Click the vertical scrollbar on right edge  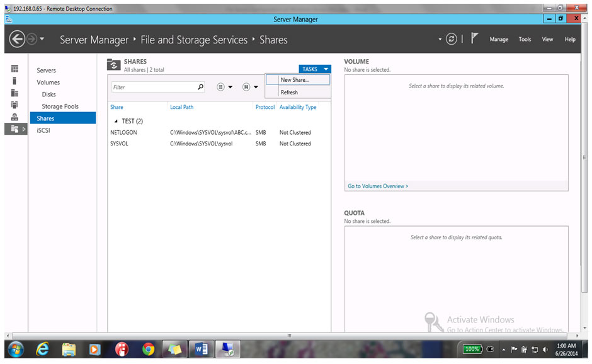point(584,157)
